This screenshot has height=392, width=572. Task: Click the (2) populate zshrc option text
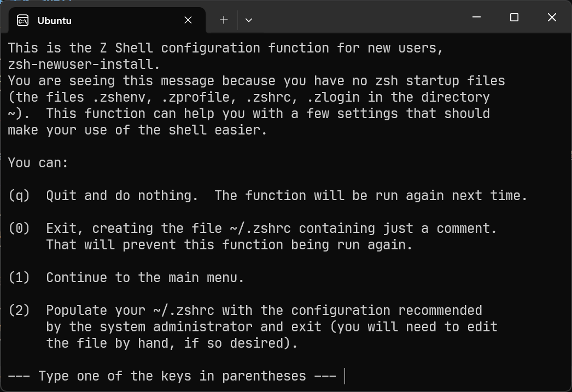click(x=164, y=310)
